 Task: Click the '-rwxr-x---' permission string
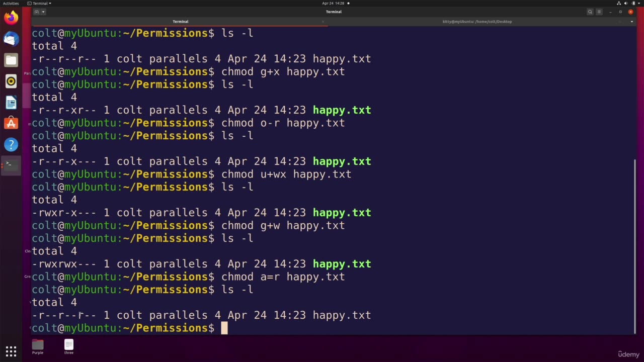[64, 213]
